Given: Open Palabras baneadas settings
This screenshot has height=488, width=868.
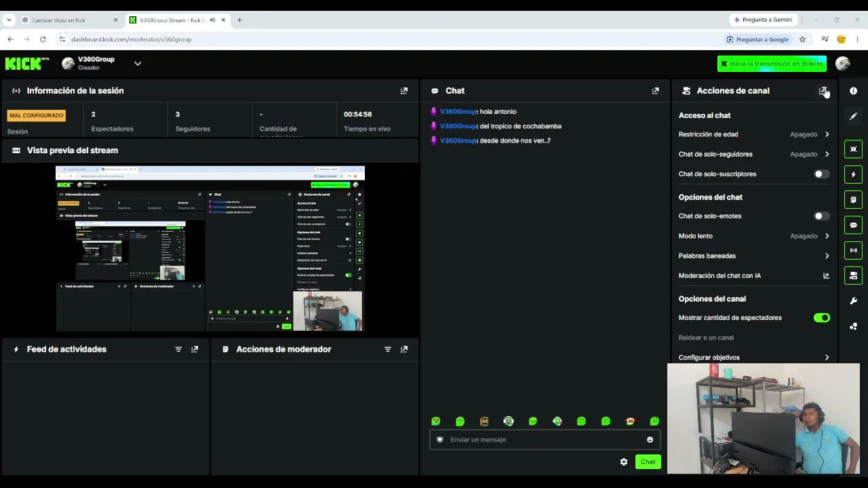Looking at the screenshot, I should (754, 256).
